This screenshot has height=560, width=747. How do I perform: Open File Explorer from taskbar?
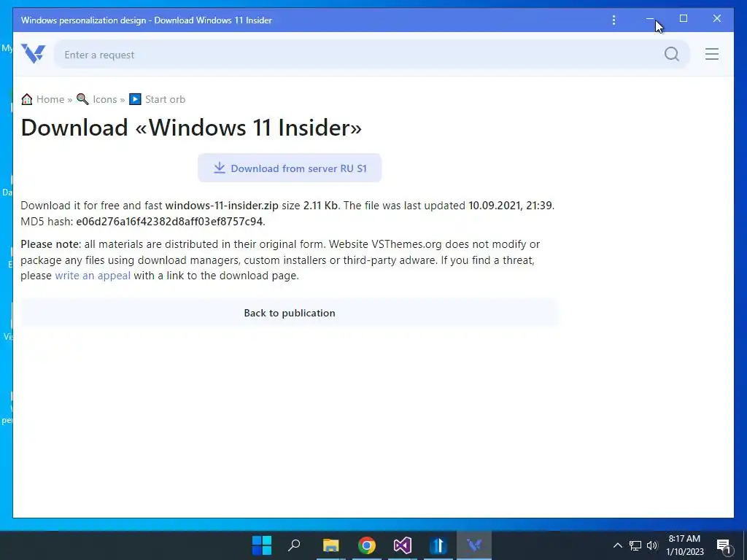(x=330, y=545)
